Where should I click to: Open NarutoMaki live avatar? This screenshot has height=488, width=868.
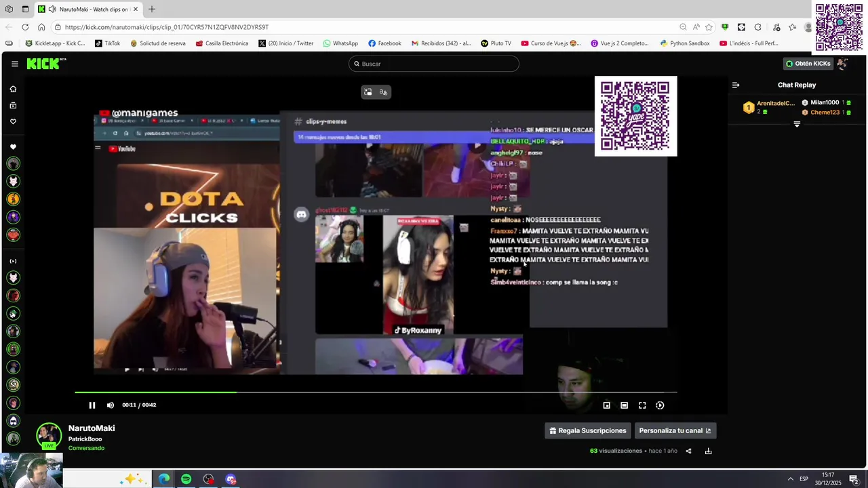pyautogui.click(x=49, y=436)
